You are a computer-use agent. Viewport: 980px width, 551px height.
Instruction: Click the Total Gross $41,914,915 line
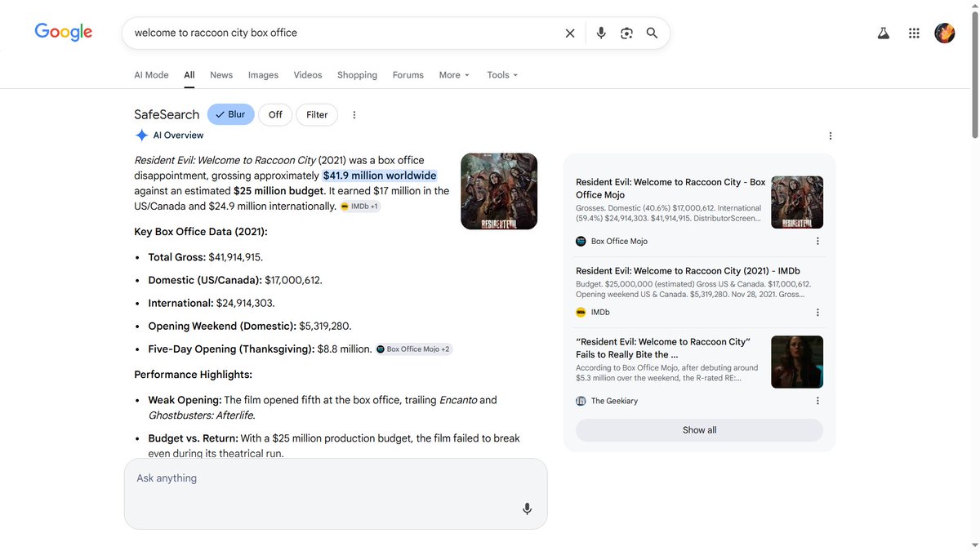click(x=205, y=257)
